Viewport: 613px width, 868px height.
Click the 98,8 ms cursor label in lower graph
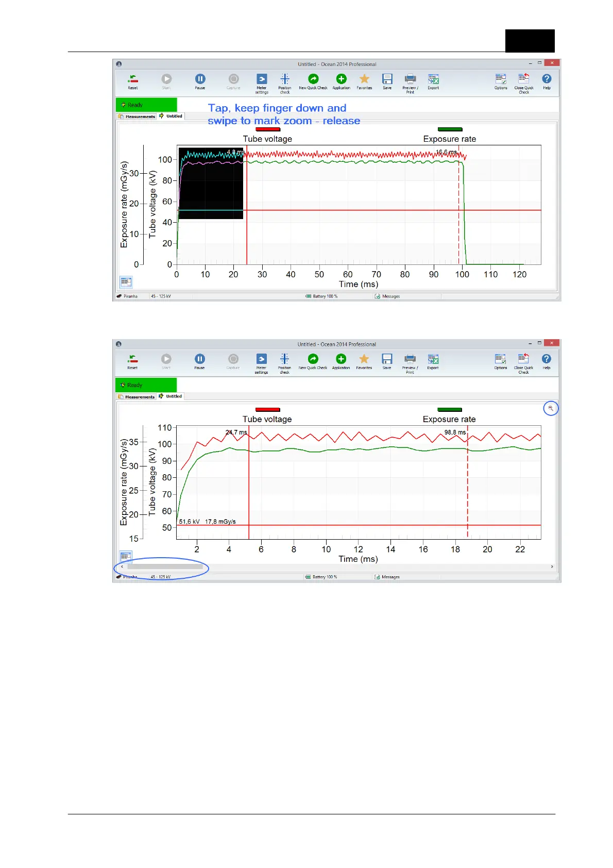455,432
